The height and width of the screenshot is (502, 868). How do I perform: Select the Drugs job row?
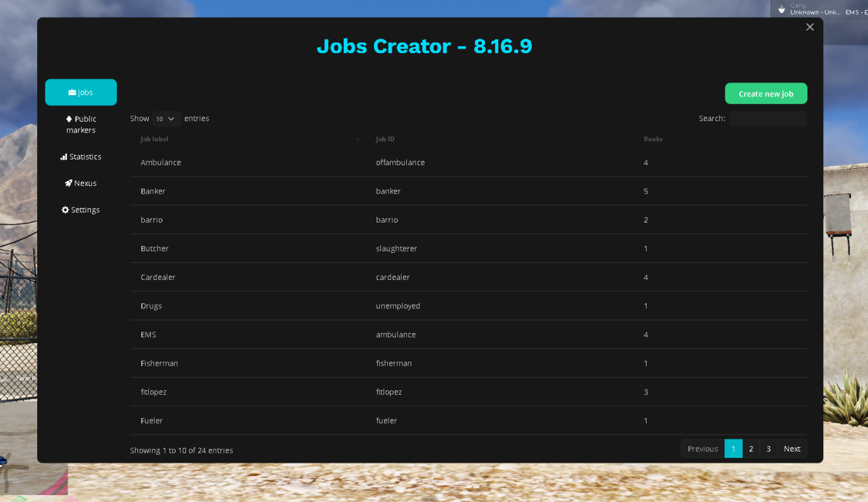coord(469,306)
